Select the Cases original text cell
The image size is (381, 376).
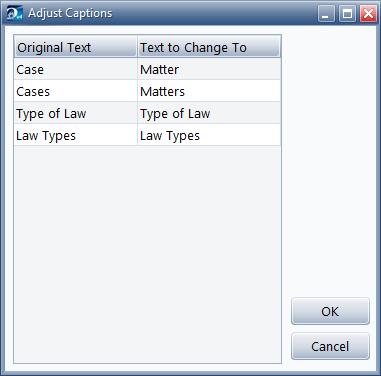(76, 91)
